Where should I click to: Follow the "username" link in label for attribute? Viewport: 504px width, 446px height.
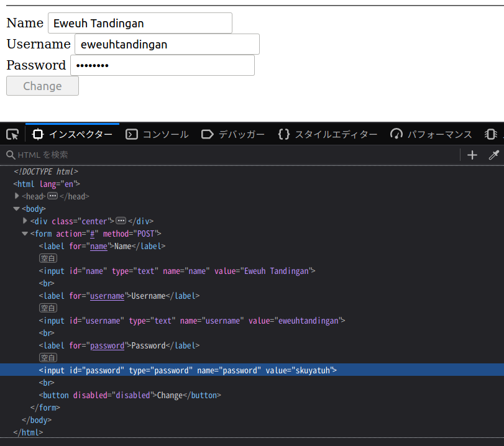[x=107, y=296]
